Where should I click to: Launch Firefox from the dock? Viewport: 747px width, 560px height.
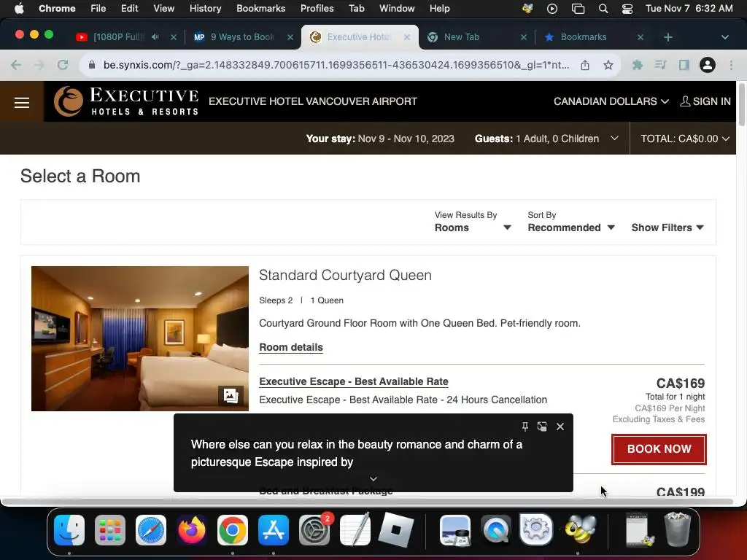[x=192, y=530]
